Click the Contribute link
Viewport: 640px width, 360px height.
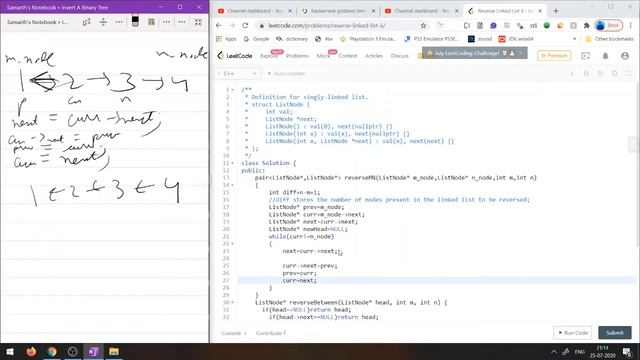coord(271,333)
